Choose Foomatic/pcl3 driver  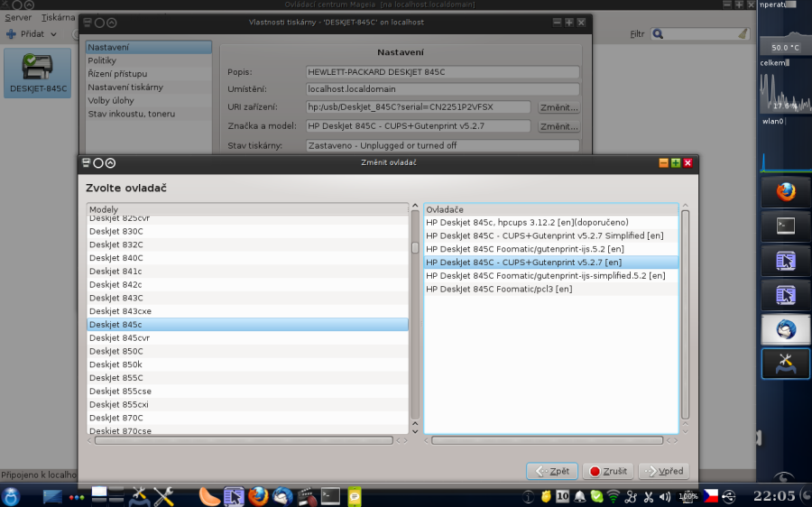point(551,290)
